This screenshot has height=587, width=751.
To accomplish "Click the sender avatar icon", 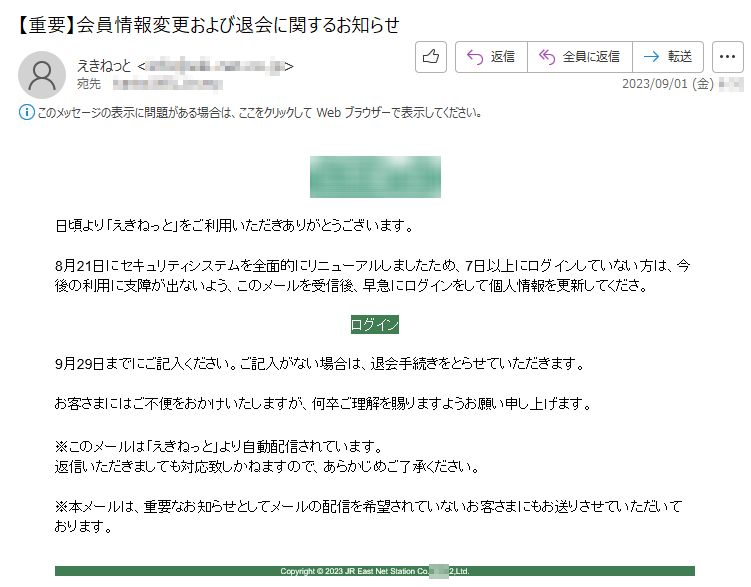I will (x=42, y=75).
